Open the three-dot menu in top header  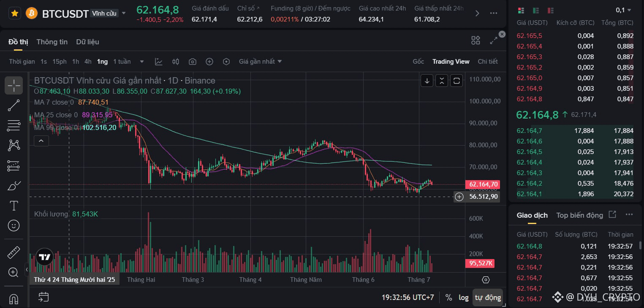(x=493, y=13)
